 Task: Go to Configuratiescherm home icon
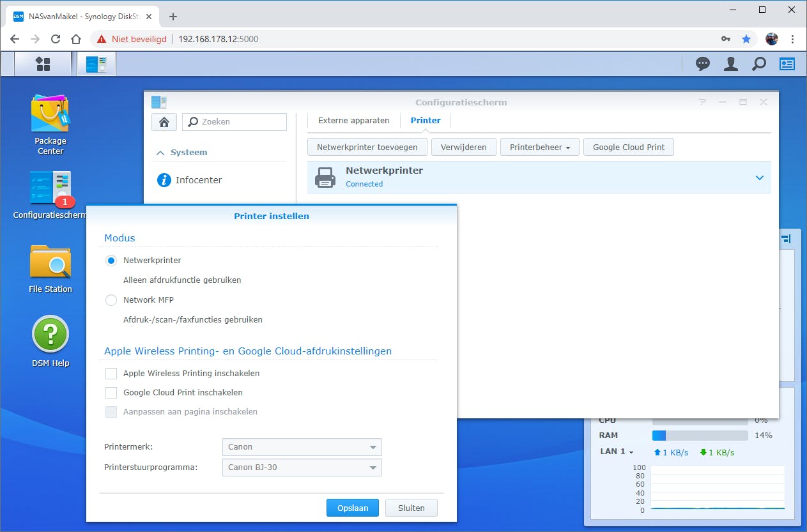tap(164, 122)
